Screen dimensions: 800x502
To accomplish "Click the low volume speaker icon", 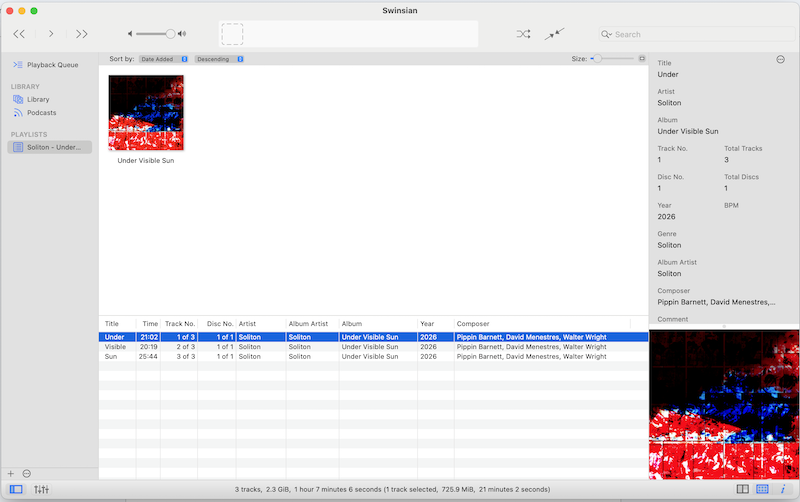I will point(130,34).
